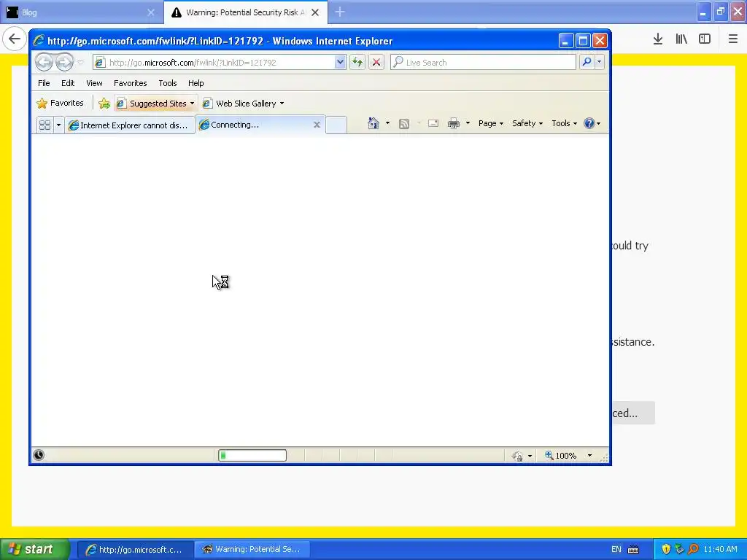The width and height of the screenshot is (747, 560).
Task: Click the IE Back navigation button
Action: click(x=44, y=62)
